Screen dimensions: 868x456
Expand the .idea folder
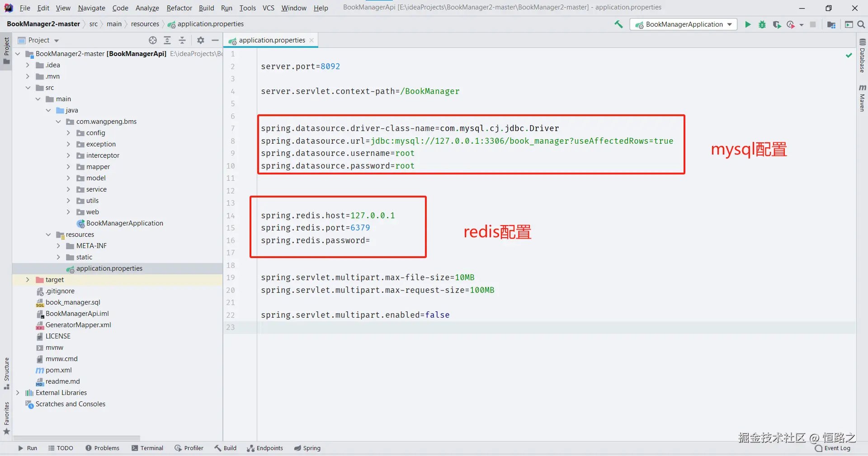tap(28, 65)
